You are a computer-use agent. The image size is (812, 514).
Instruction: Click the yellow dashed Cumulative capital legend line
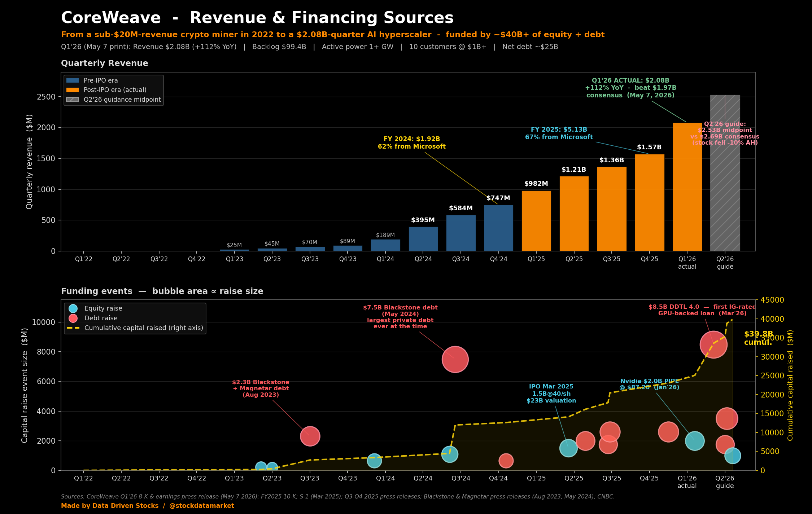pyautogui.click(x=73, y=328)
